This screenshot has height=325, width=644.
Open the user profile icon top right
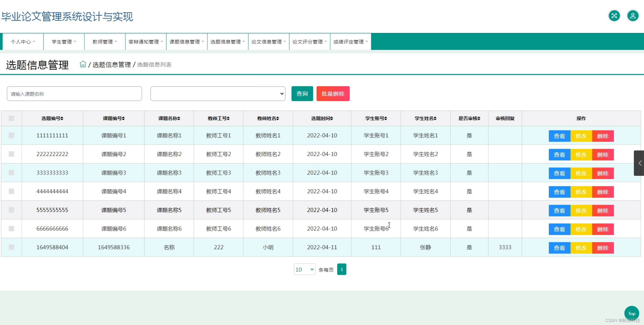[x=633, y=16]
